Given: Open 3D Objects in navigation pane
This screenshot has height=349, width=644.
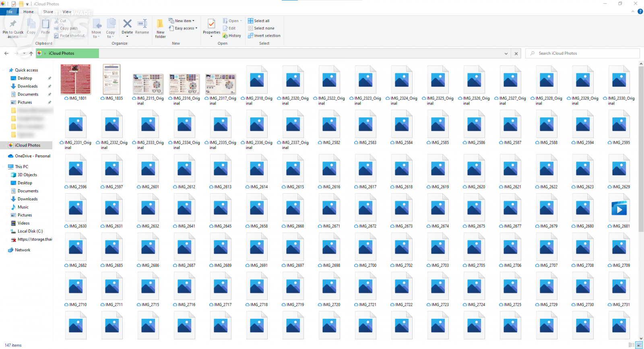Looking at the screenshot, I should click(x=27, y=175).
